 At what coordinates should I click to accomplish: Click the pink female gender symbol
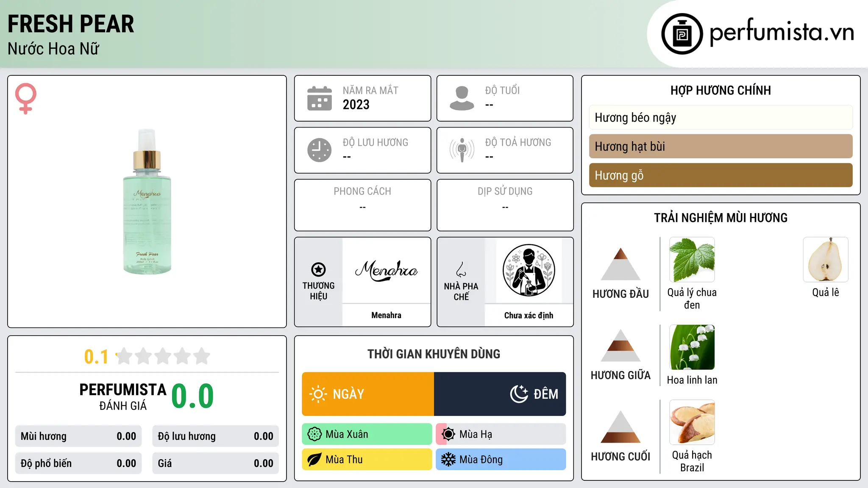tap(26, 98)
